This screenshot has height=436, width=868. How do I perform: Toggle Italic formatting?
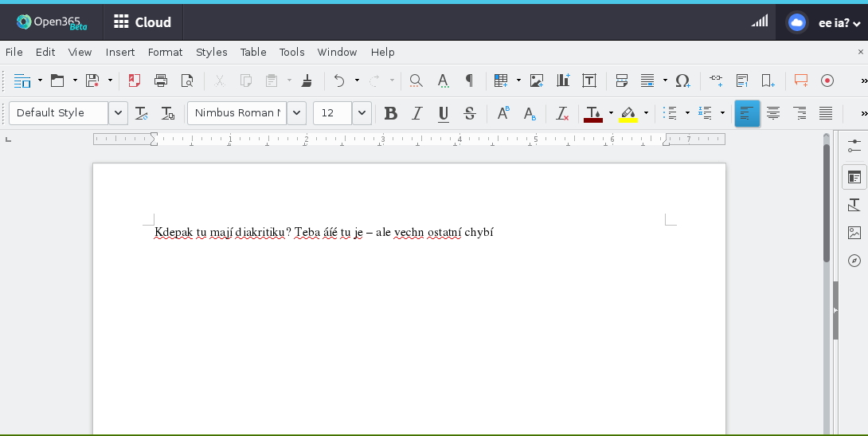pos(416,113)
